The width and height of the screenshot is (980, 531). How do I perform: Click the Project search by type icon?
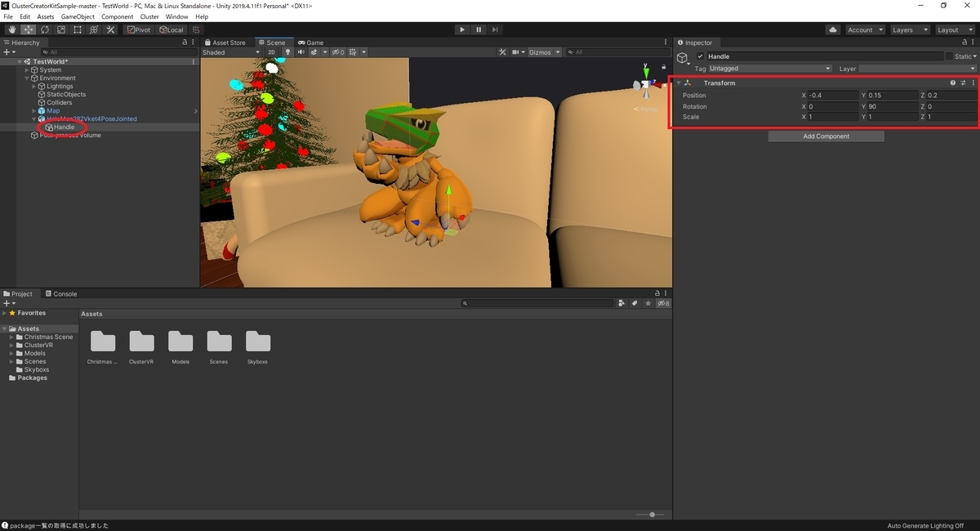click(621, 303)
